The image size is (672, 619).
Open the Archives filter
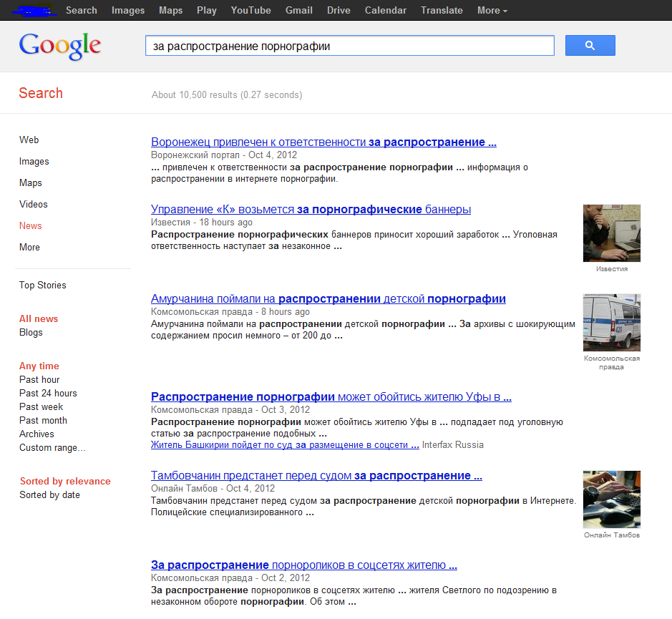[x=36, y=434]
